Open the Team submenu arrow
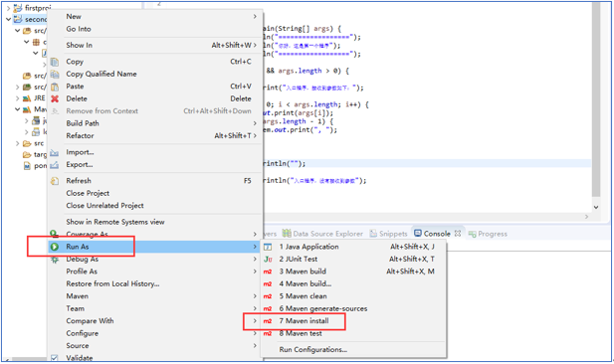614x364 pixels. (255, 308)
